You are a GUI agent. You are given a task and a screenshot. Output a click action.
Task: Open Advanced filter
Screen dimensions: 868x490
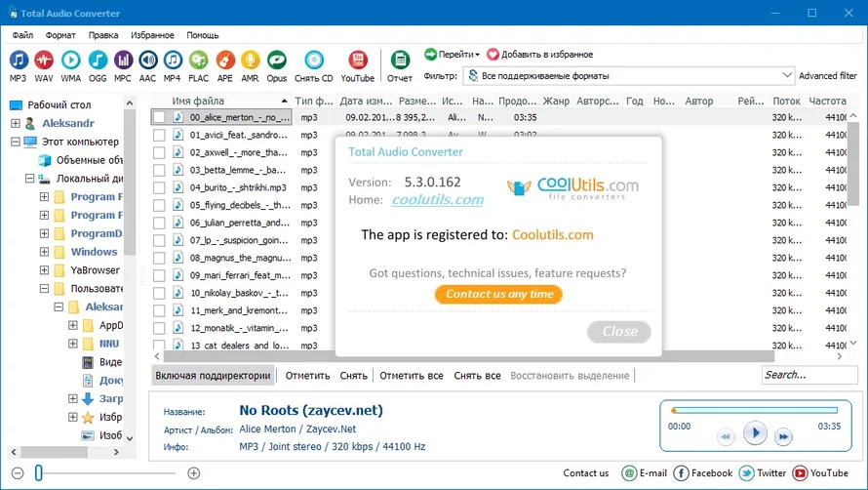[x=828, y=75]
